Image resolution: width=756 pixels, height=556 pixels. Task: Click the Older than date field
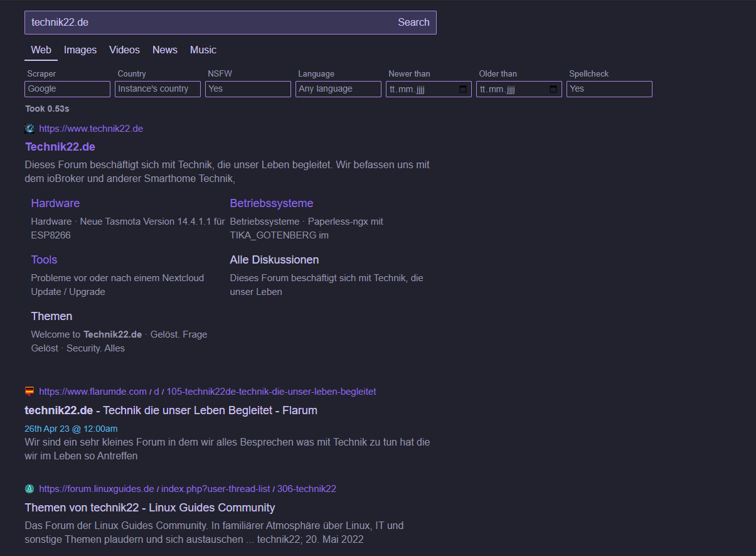519,89
